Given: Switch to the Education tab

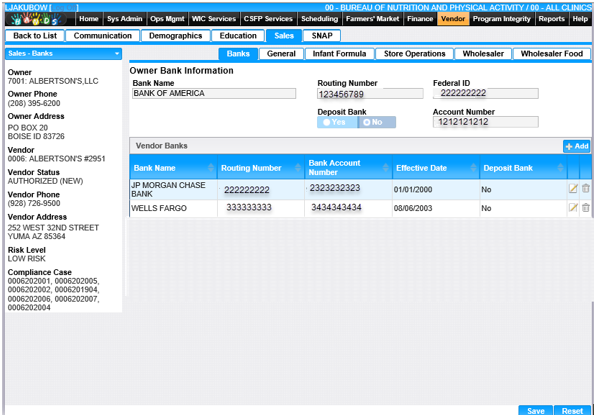Looking at the screenshot, I should click(238, 36).
